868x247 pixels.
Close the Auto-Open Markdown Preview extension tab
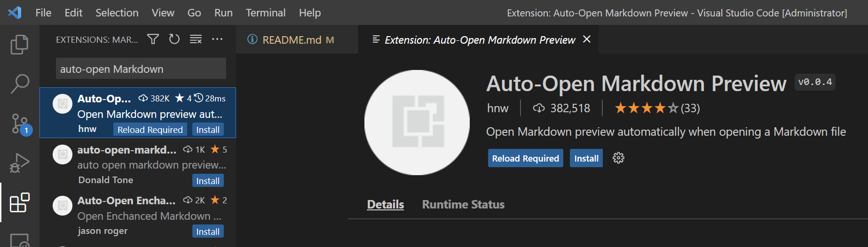(587, 39)
